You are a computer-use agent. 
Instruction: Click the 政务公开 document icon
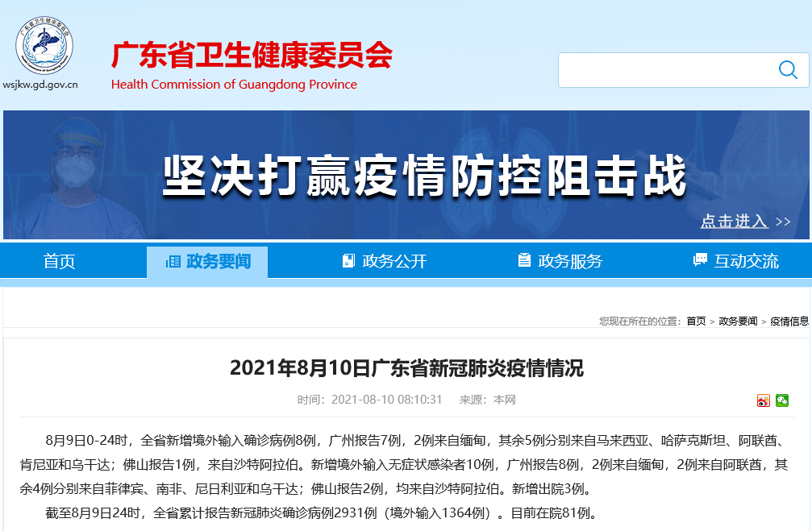(x=348, y=259)
